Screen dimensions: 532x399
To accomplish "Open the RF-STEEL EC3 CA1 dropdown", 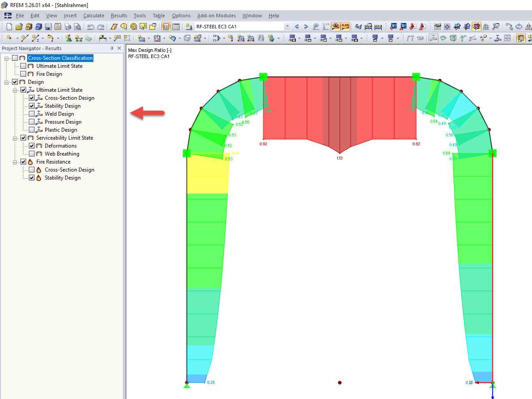I will coord(287,27).
